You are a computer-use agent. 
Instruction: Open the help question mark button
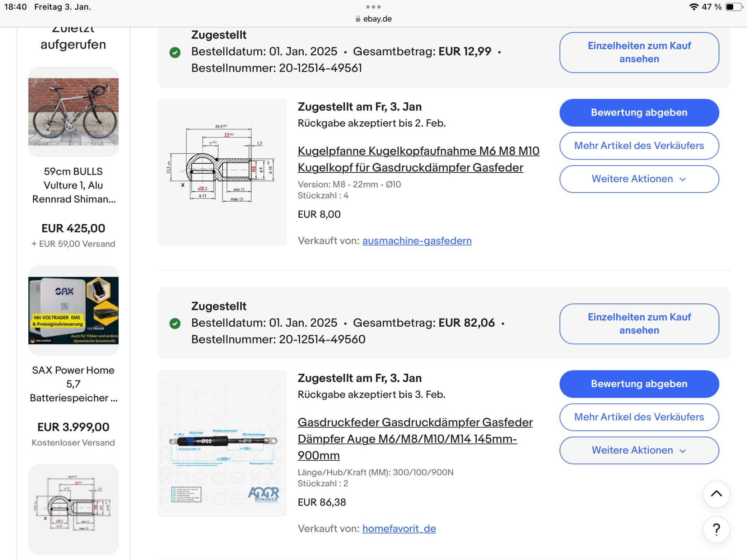(716, 529)
